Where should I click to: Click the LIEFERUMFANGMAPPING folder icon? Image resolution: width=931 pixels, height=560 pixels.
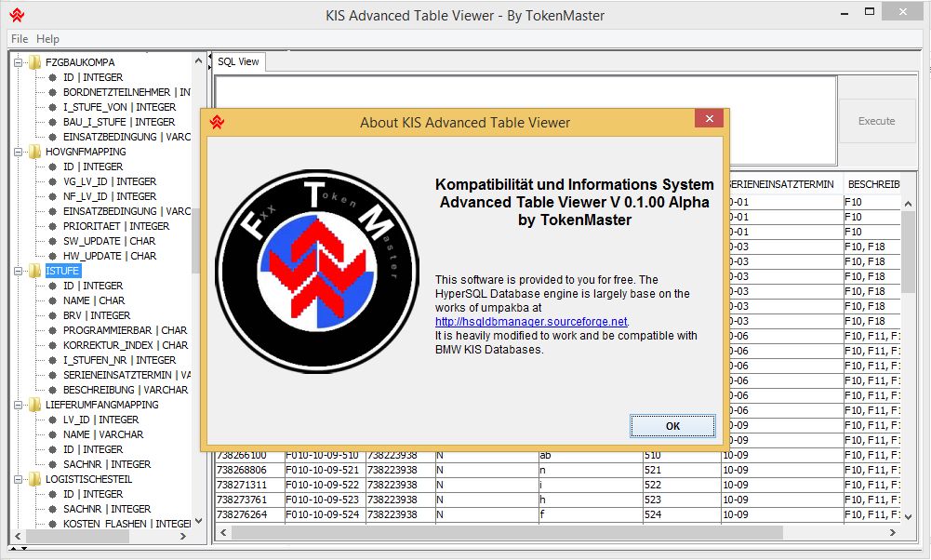[x=35, y=405]
